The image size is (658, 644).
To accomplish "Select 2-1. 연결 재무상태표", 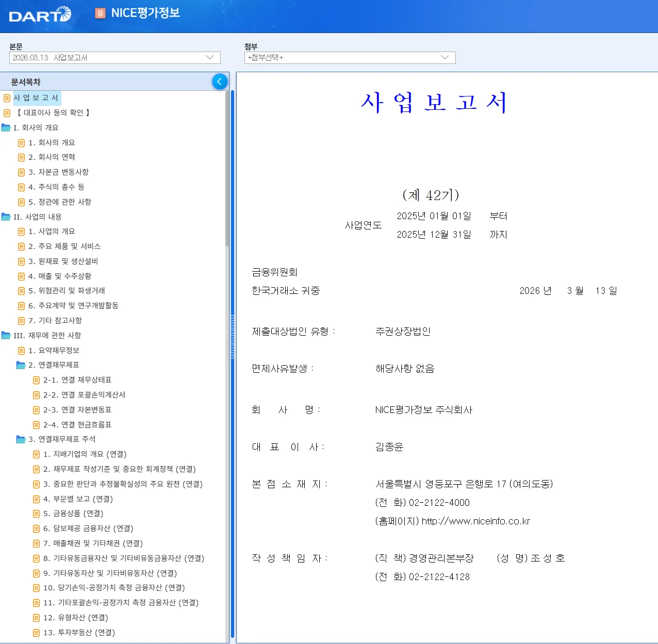I will click(x=77, y=380).
